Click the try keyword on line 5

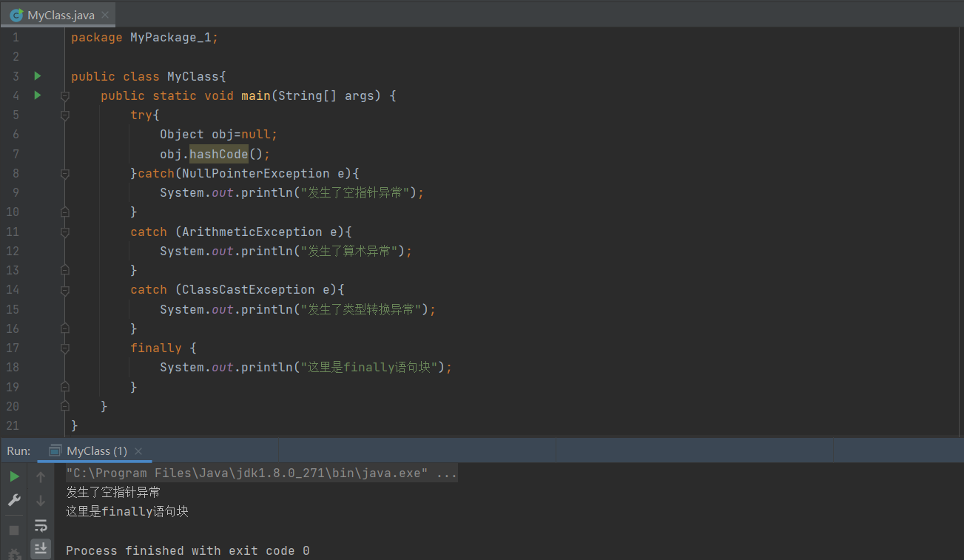pyautogui.click(x=141, y=115)
